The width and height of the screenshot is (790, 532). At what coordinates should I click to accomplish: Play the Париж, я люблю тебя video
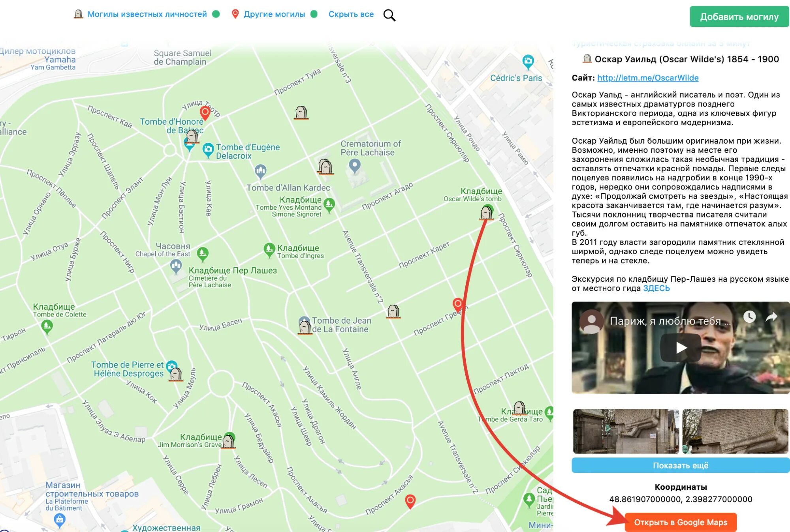[x=681, y=348]
